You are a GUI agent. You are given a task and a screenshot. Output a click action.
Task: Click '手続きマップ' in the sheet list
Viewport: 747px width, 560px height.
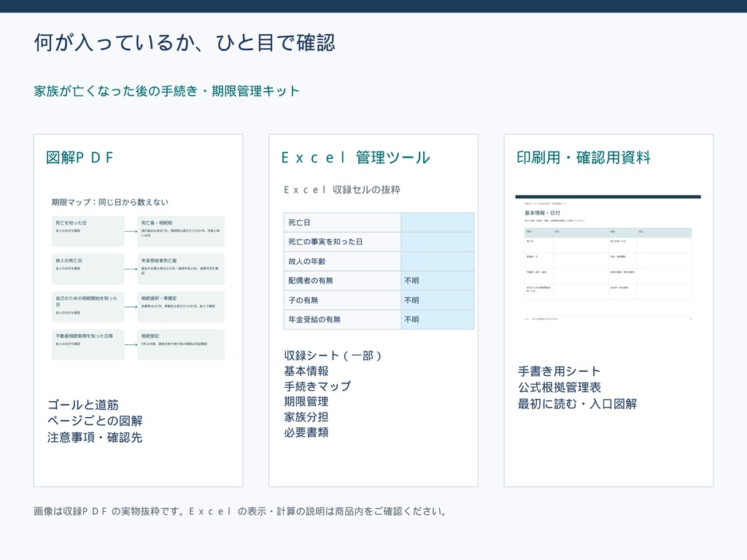[x=317, y=386]
